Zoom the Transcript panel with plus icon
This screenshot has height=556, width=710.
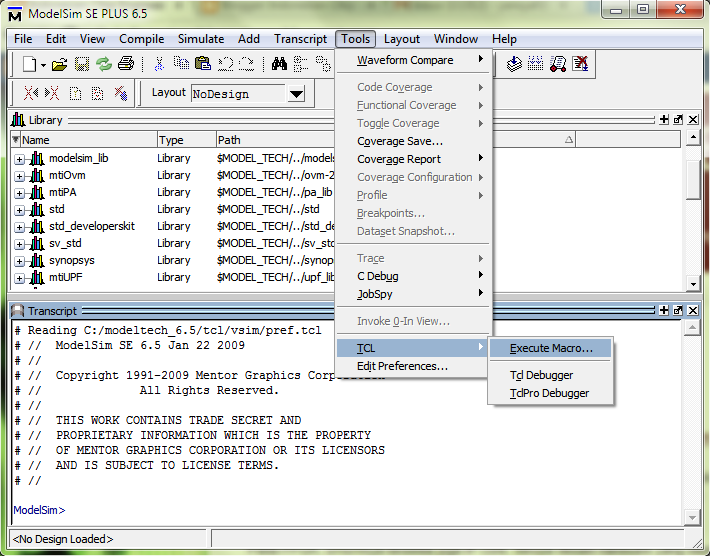pos(664,310)
